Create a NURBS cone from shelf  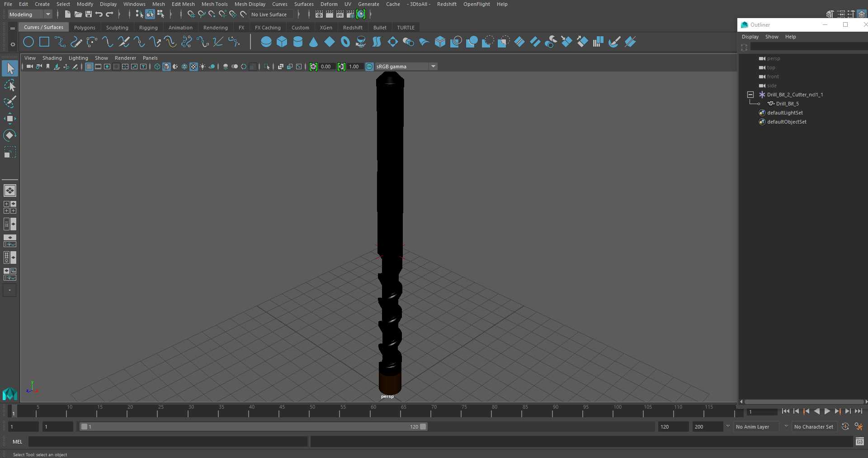(314, 42)
